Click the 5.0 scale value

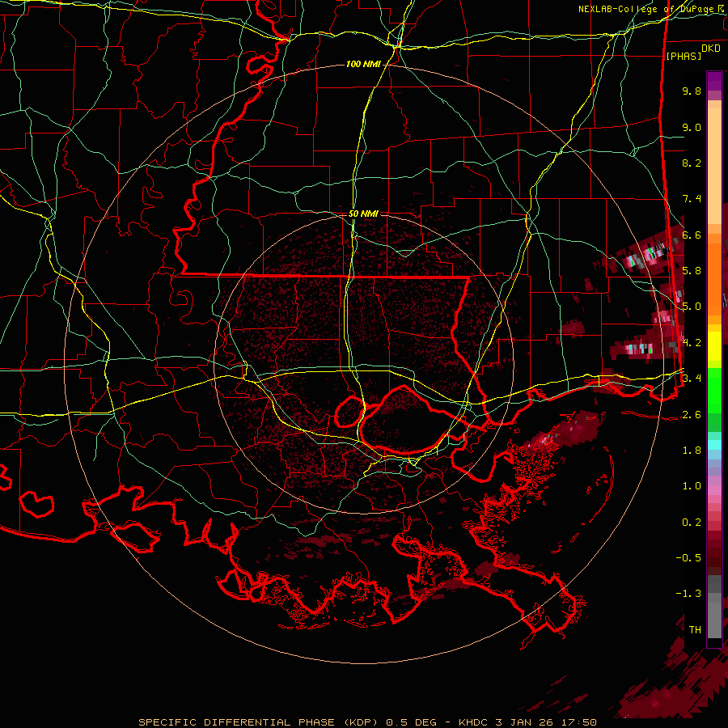[692, 307]
